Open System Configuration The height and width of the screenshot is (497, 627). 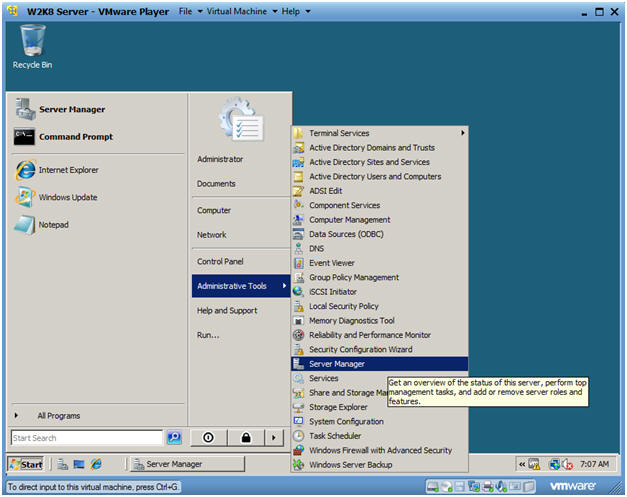(380, 421)
